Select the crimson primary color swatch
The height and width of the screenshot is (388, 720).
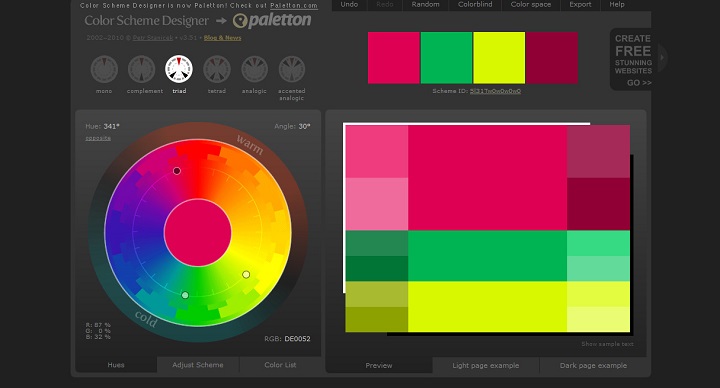[x=394, y=58]
